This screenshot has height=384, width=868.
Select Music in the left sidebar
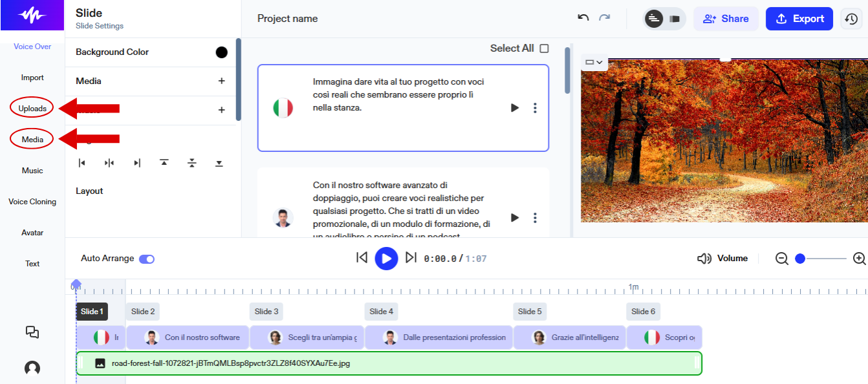[32, 171]
